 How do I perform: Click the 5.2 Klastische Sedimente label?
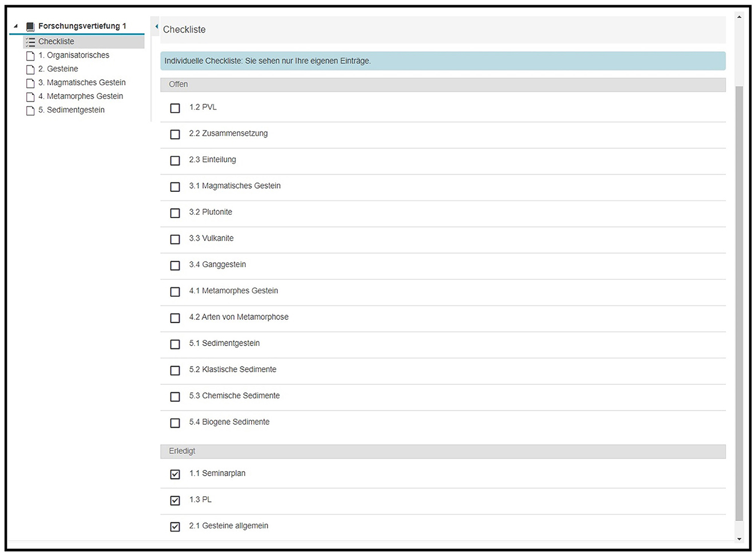[233, 370]
